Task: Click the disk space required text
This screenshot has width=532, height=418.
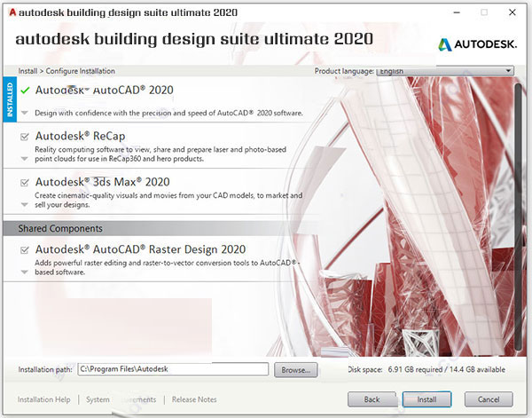Action: click(x=426, y=369)
